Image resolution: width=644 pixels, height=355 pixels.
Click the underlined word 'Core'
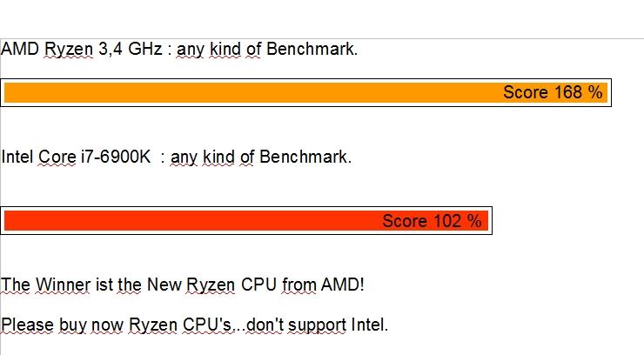(57, 157)
